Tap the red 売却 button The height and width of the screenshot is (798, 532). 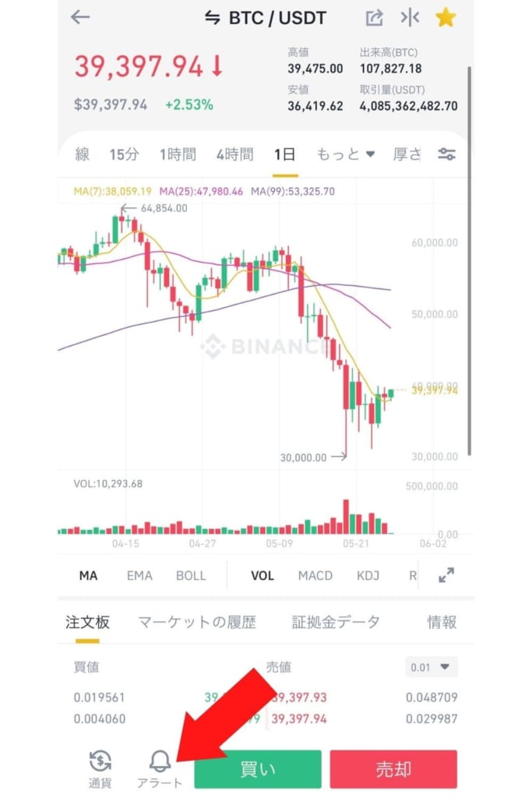[393, 769]
